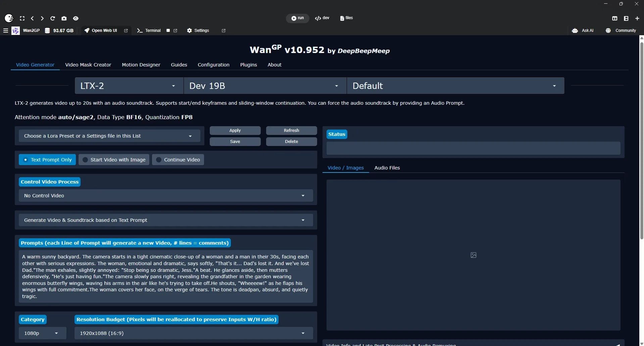Image resolution: width=644 pixels, height=346 pixels.
Task: Go forward with the right arrow
Action: 42,18
